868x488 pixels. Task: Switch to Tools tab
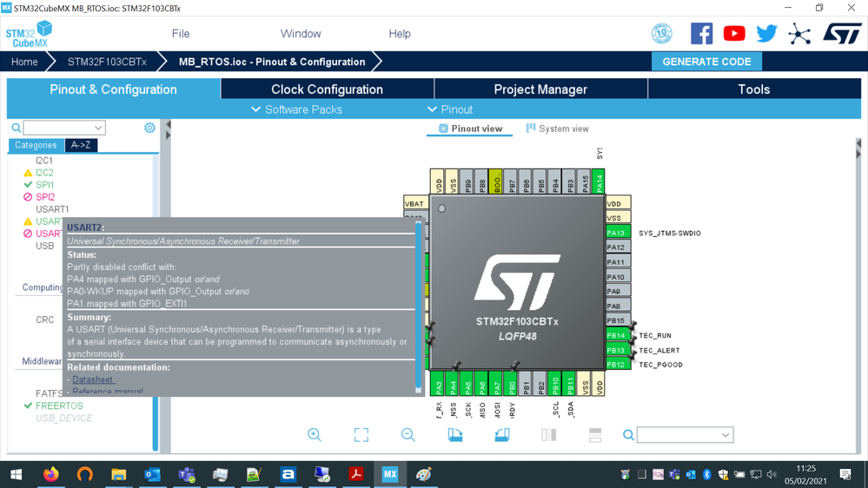click(754, 89)
